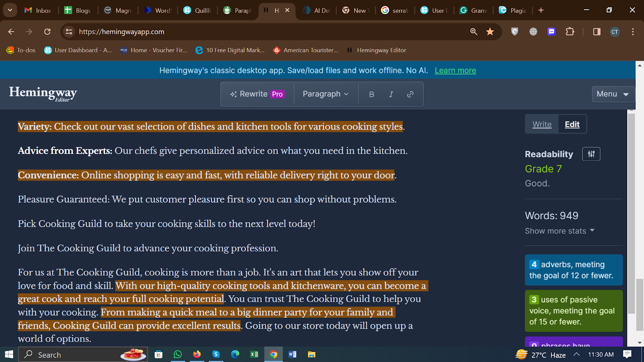Screen dimensions: 644x362
Task: Open the shield extension icon
Action: 514,32
